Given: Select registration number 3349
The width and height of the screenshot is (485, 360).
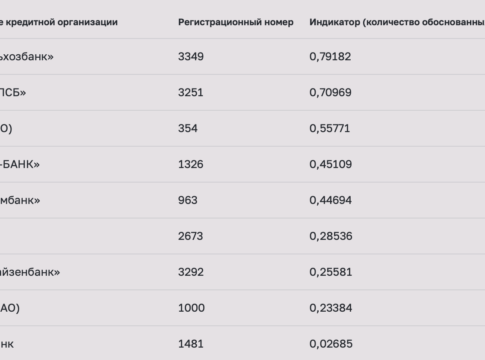Looking at the screenshot, I should pyautogui.click(x=191, y=56).
